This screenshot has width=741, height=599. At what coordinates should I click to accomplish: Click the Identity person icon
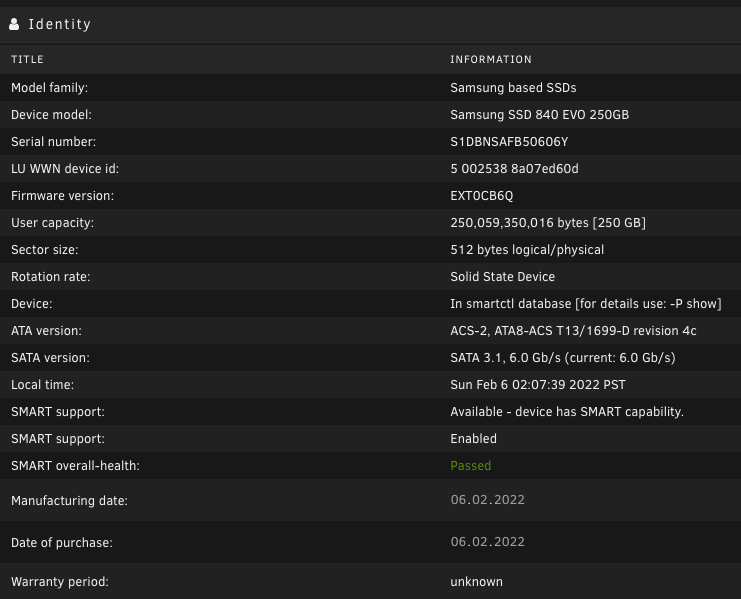tap(14, 24)
